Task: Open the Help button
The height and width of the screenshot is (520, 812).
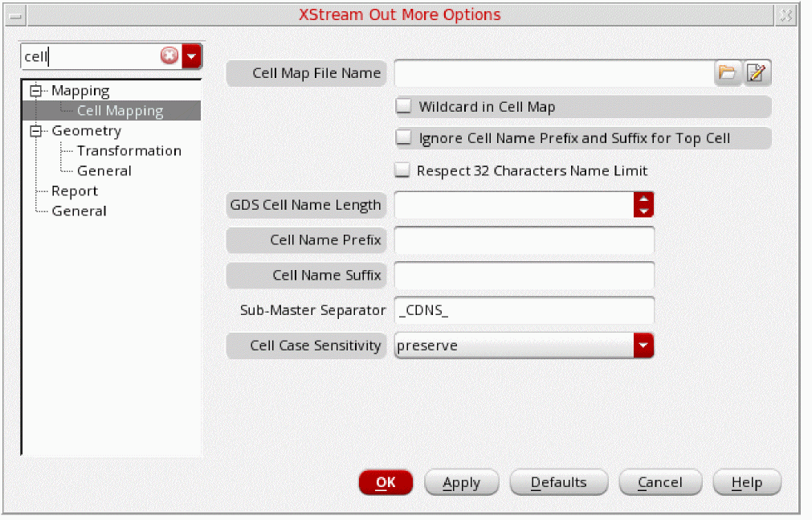Action: tap(747, 483)
